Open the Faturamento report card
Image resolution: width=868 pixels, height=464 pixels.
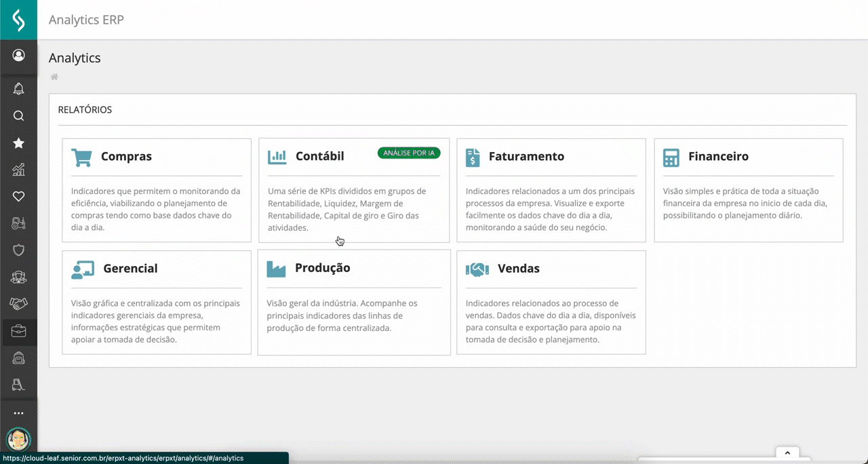(551, 190)
